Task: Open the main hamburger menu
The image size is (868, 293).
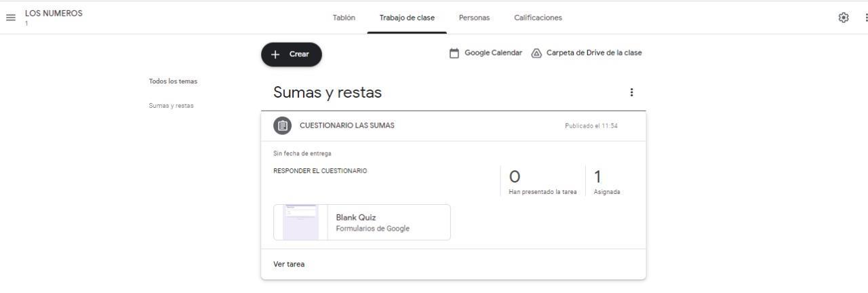Action: click(11, 18)
